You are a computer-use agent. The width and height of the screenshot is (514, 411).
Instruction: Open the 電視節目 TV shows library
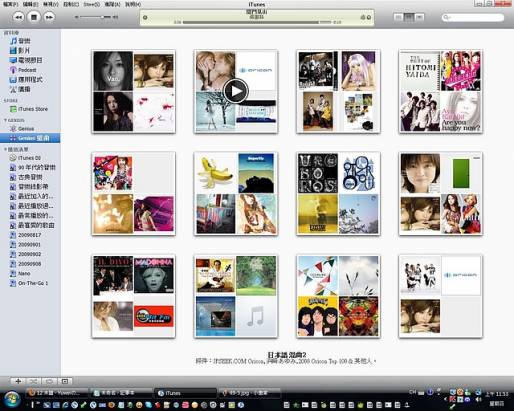(x=26, y=60)
